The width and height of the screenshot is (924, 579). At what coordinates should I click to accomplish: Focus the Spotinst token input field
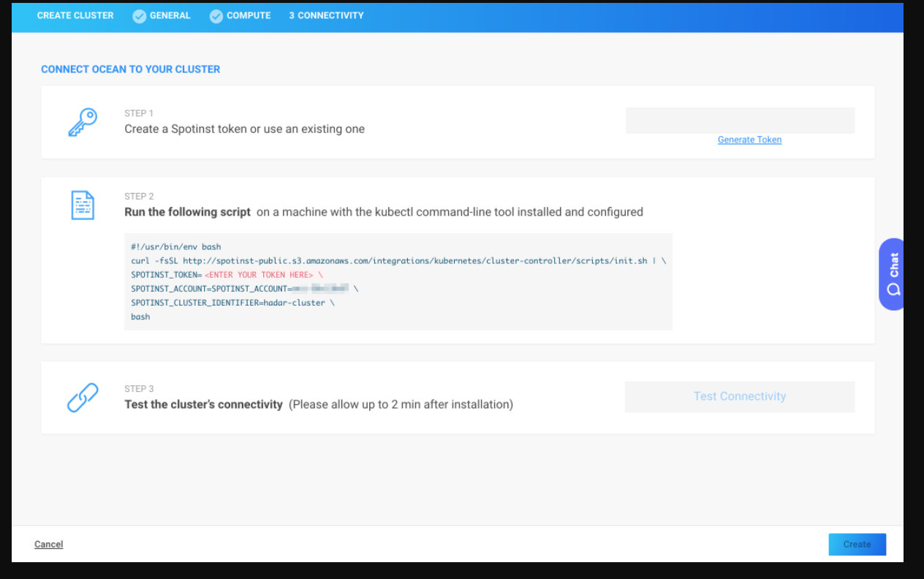[x=740, y=121]
